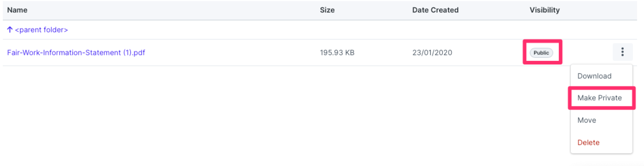The height and width of the screenshot is (166, 644).
Task: Click the white area below the file list
Action: (x=276, y=115)
